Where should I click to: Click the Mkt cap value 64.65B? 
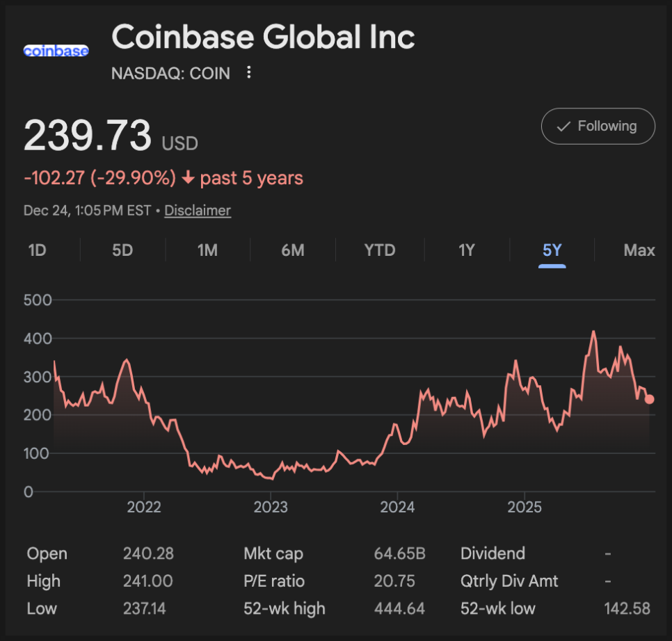tap(399, 554)
